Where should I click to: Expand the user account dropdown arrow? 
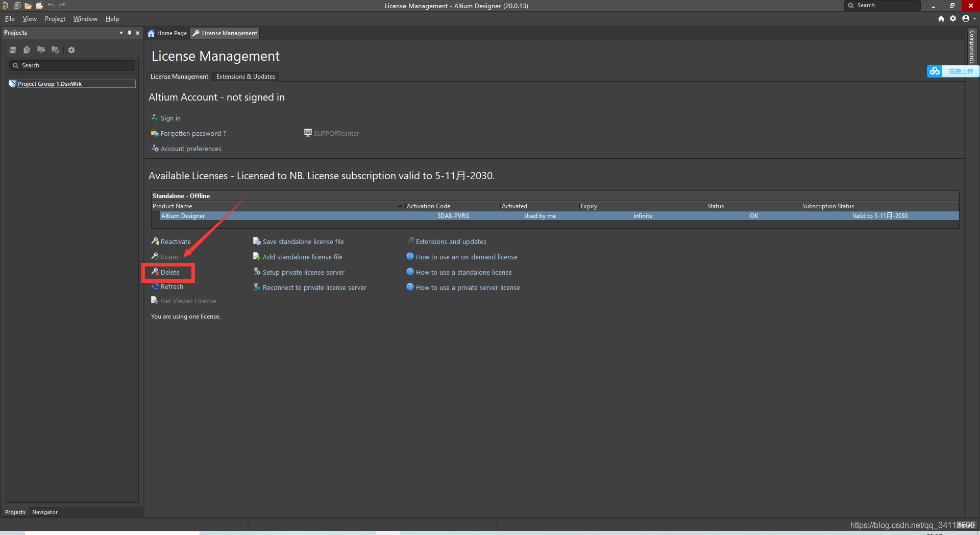(975, 19)
